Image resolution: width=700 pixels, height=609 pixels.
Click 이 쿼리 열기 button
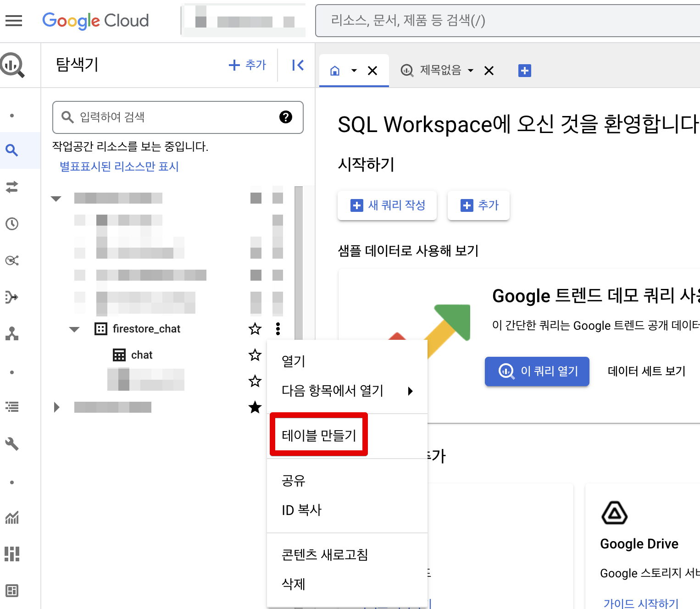[x=537, y=371]
